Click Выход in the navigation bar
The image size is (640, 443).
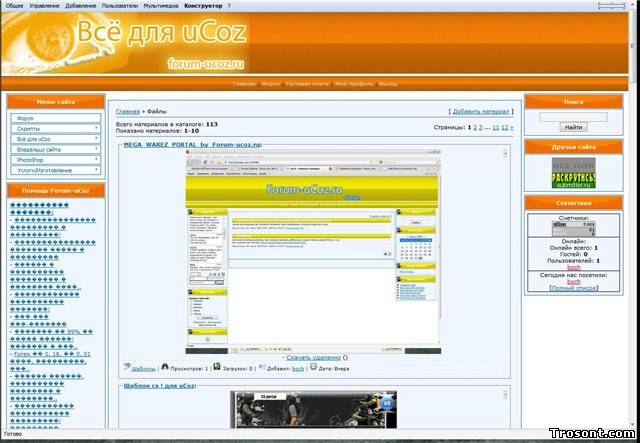[388, 84]
